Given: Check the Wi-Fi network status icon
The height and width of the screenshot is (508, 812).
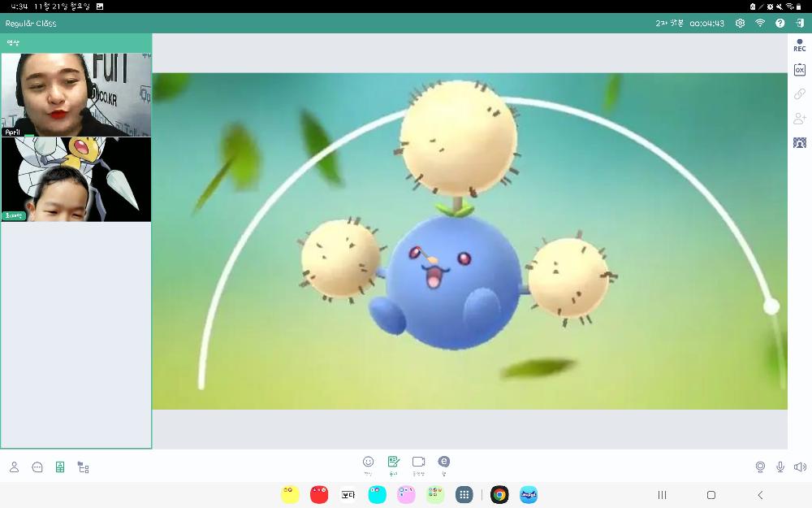Looking at the screenshot, I should (760, 24).
